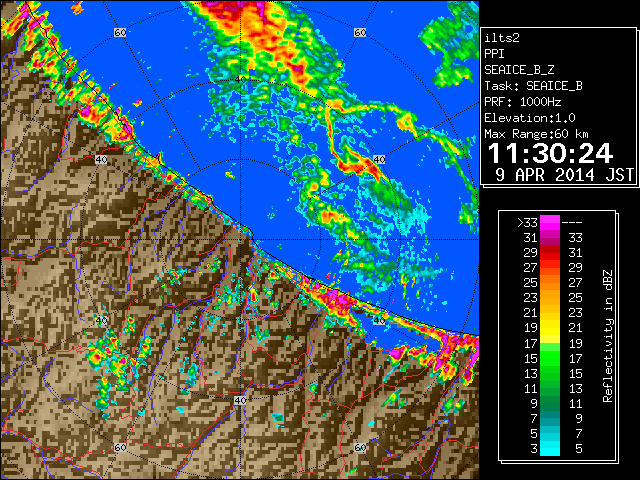This screenshot has width=640, height=480.
Task: Click the '60' ring label at southeast land
Action: [x=360, y=447]
